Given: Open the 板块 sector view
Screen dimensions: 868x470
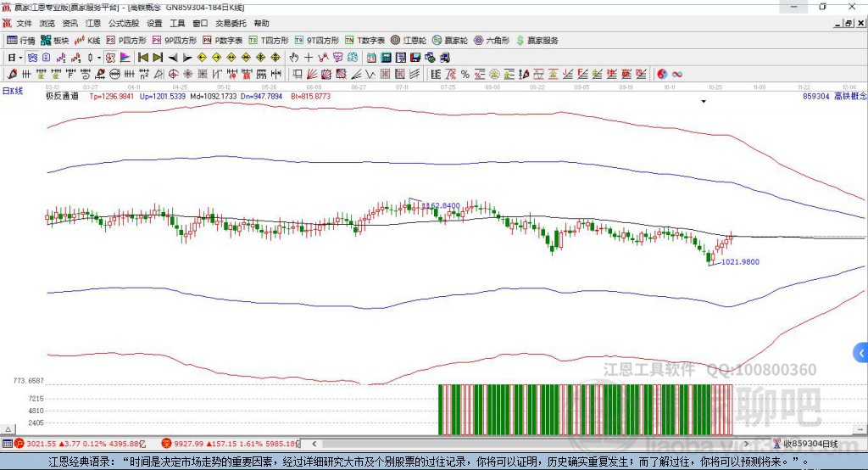Looking at the screenshot, I should (55, 40).
